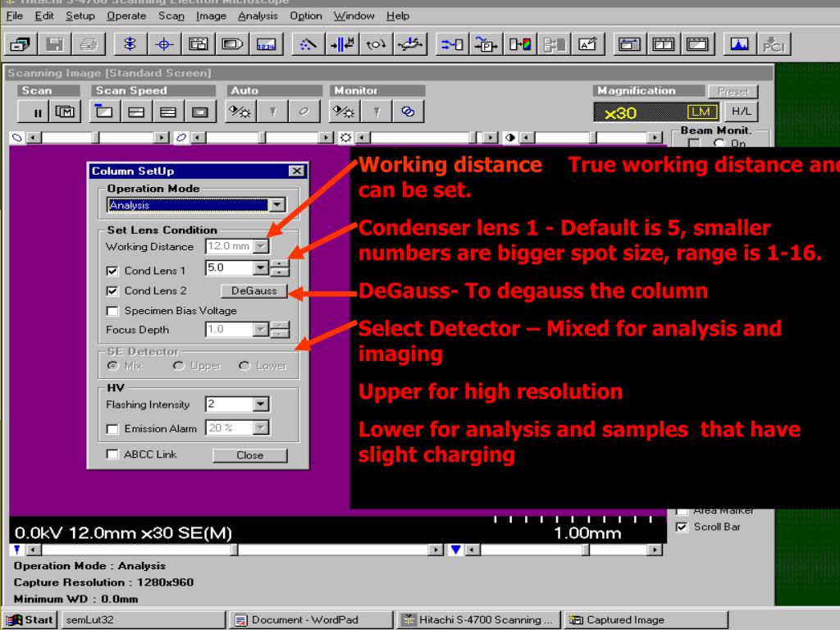Switch to Document - WordPad taskbar item
840x630 pixels.
point(311,620)
